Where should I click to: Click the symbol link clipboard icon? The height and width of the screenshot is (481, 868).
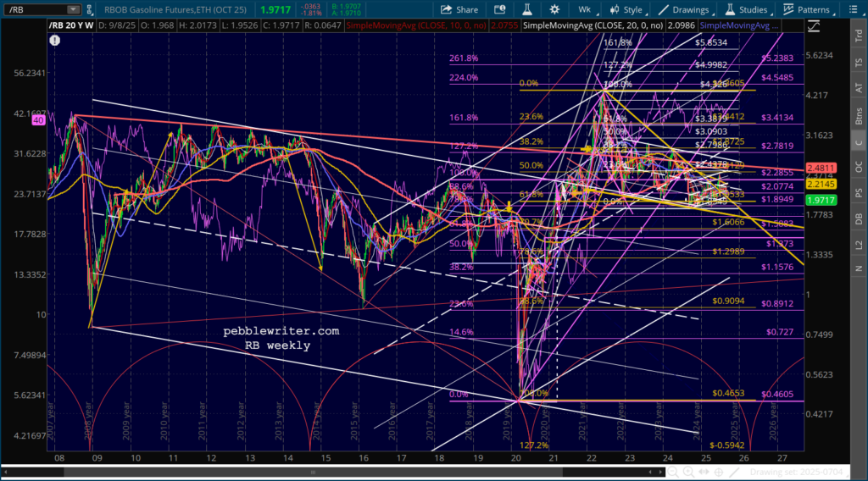tap(89, 9)
